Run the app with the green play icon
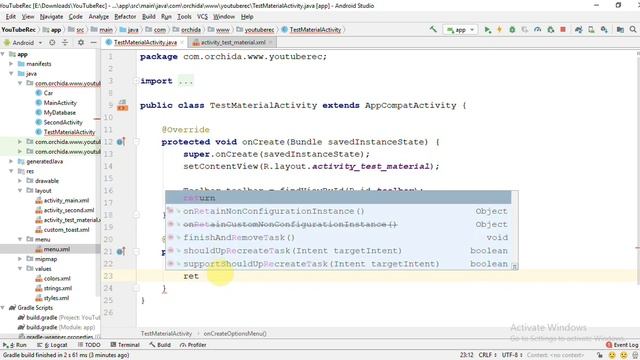Image resolution: width=640 pixels, height=360 pixels. (487, 29)
